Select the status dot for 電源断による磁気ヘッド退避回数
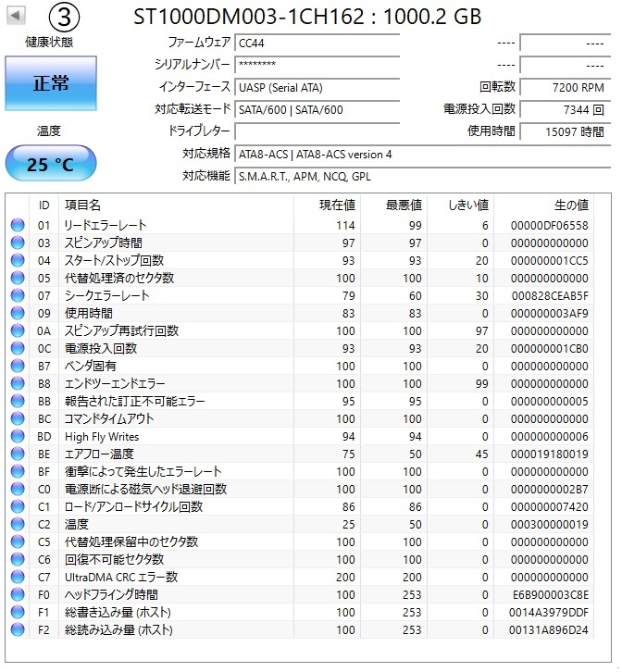 [x=18, y=489]
